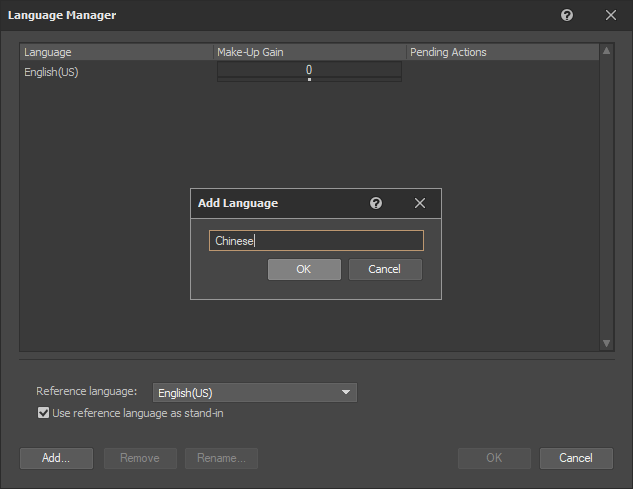Cancel the Add Language dialog
This screenshot has height=489, width=633.
(385, 269)
